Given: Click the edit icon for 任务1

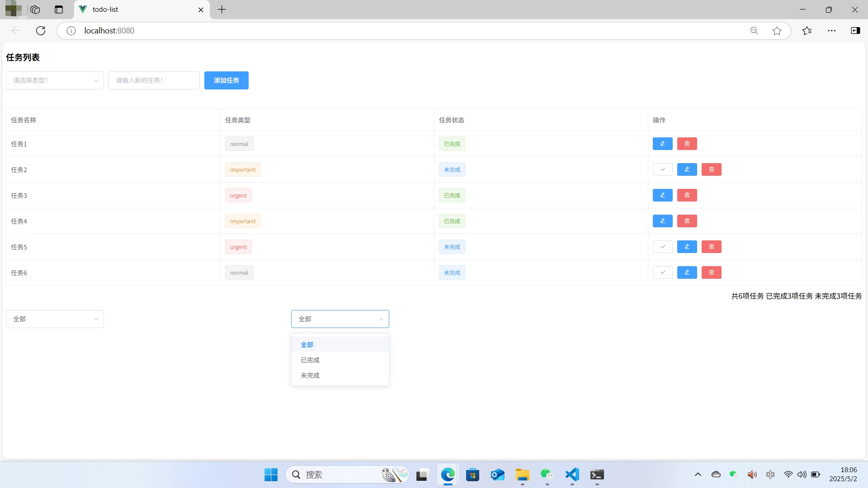Looking at the screenshot, I should [662, 144].
